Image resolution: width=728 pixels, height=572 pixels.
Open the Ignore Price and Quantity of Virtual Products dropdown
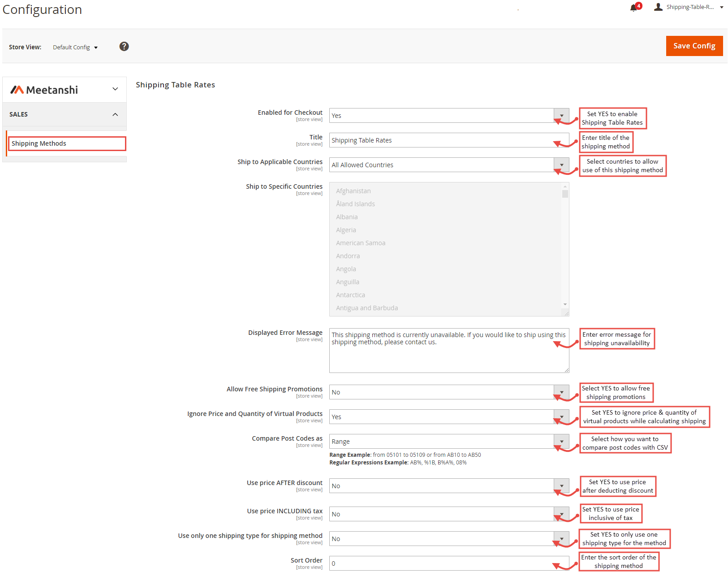449,416
